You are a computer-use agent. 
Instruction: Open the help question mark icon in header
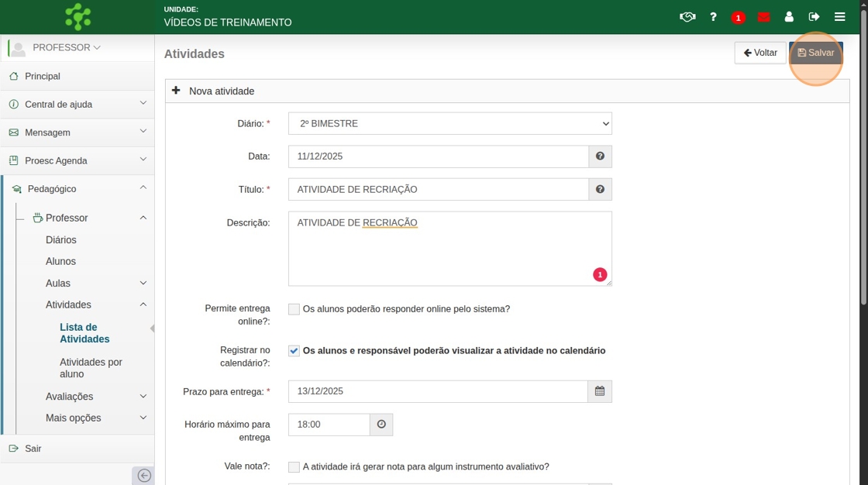point(713,17)
